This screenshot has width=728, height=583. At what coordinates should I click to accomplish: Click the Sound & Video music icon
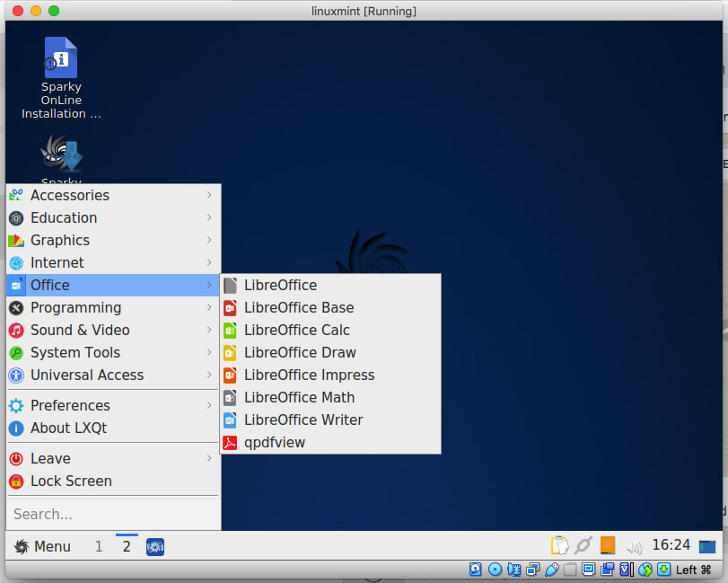pyautogui.click(x=16, y=330)
